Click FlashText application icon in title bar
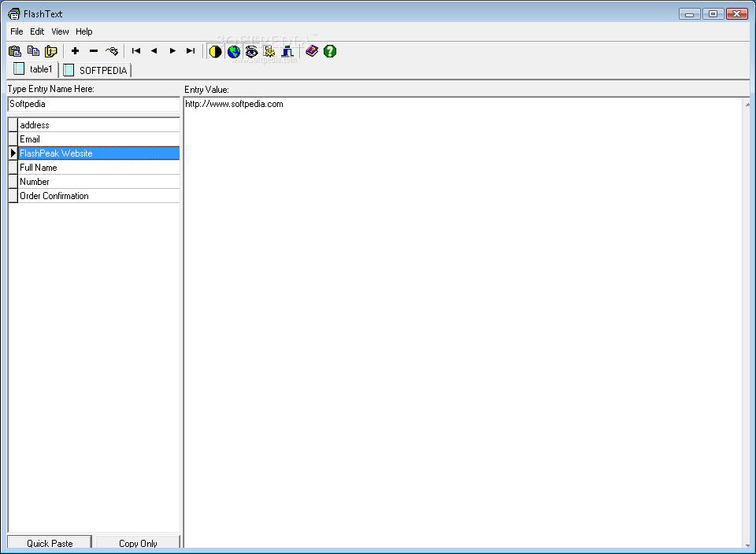Image resolution: width=756 pixels, height=554 pixels. click(14, 14)
